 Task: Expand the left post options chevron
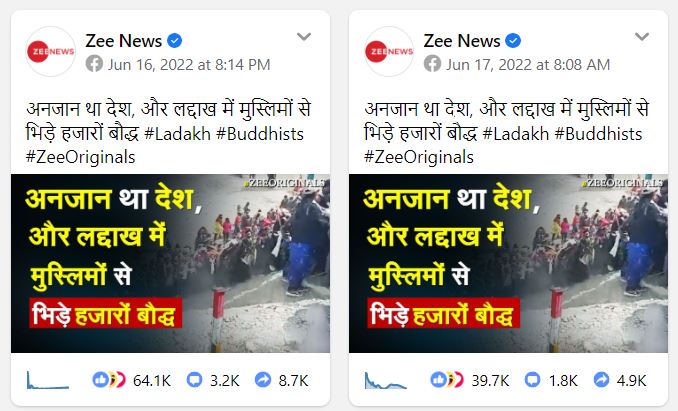pyautogui.click(x=304, y=36)
